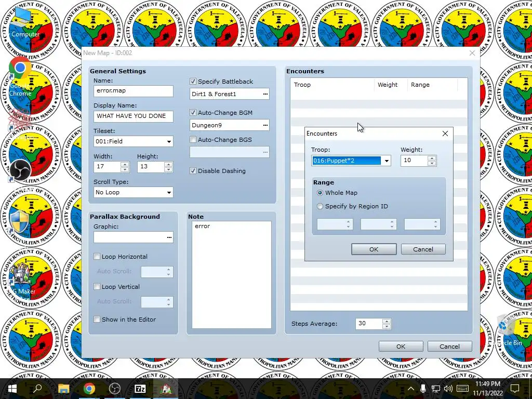Viewport: 532px width, 399px height.
Task: Cancel the New Map dialog
Action: [449, 347]
